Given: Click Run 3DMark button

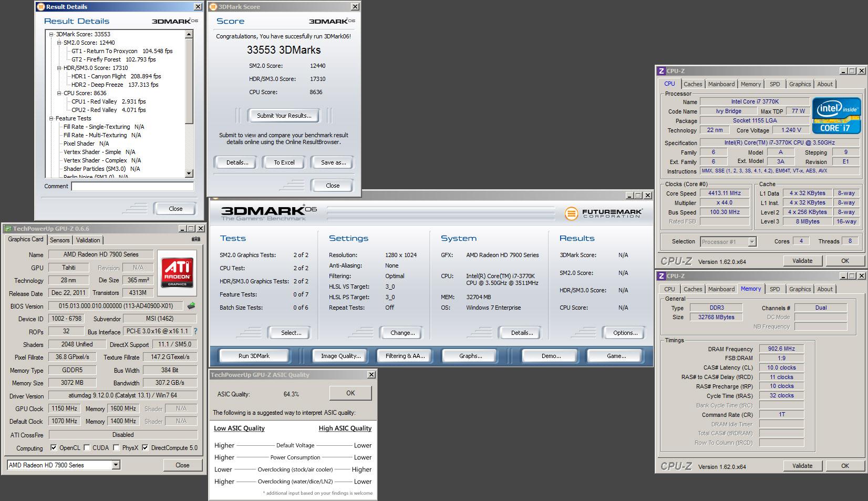Looking at the screenshot, I should coord(254,356).
